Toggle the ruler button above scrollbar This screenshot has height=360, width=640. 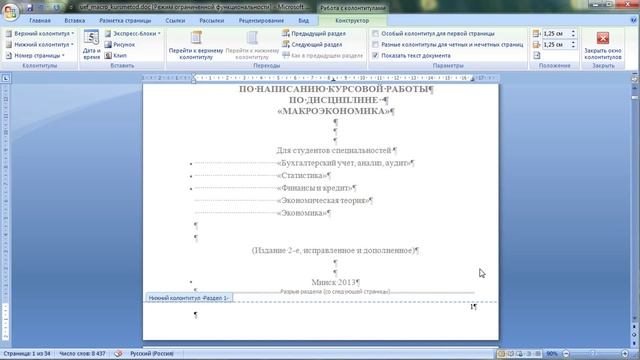(635, 79)
